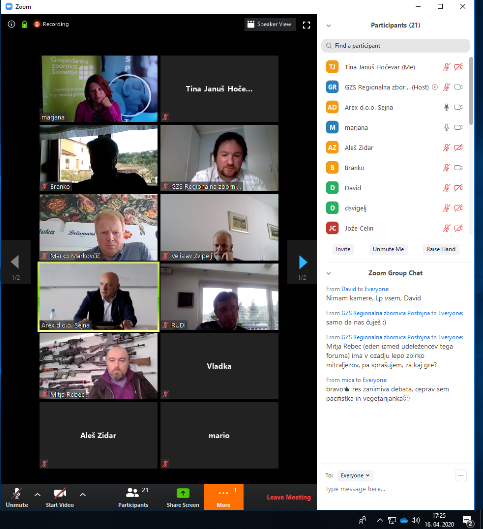Click the OneDrive cloud tray icon
The height and width of the screenshot is (529, 483).
pyautogui.click(x=404, y=520)
